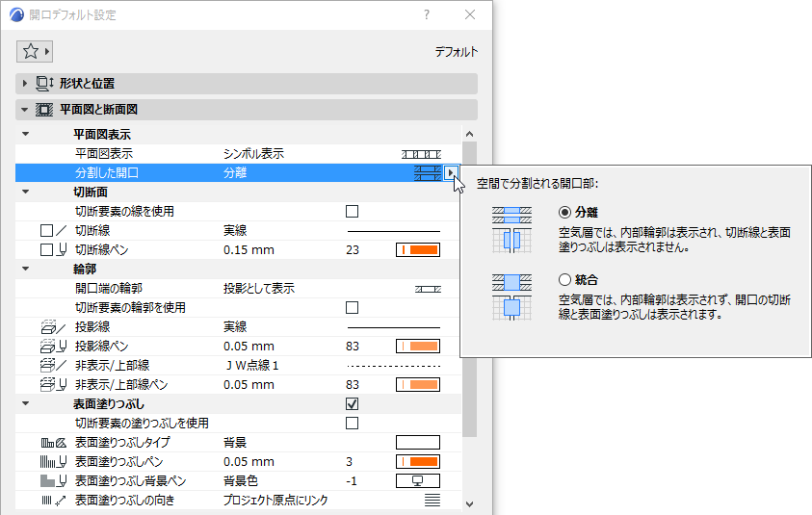This screenshot has height=515, width=812.
Task: Click the 表面塗りつぶし背景ペン monitor swatch
Action: coord(418,481)
